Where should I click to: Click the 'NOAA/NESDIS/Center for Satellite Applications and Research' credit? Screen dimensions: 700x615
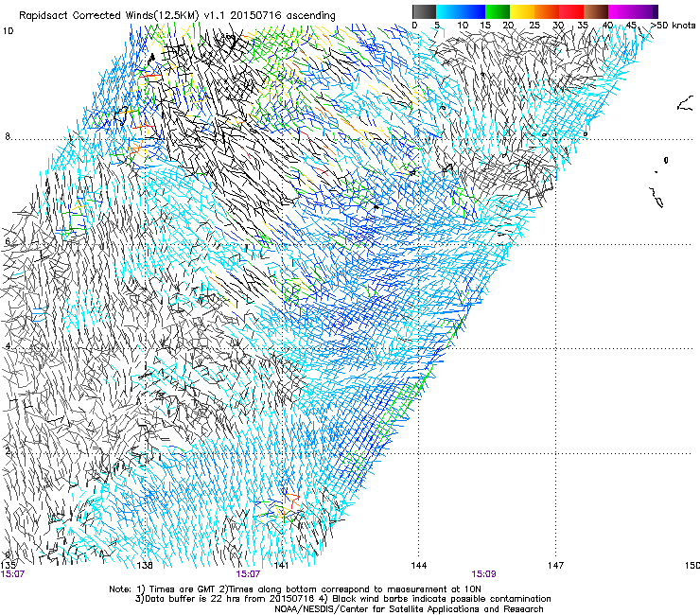409,609
